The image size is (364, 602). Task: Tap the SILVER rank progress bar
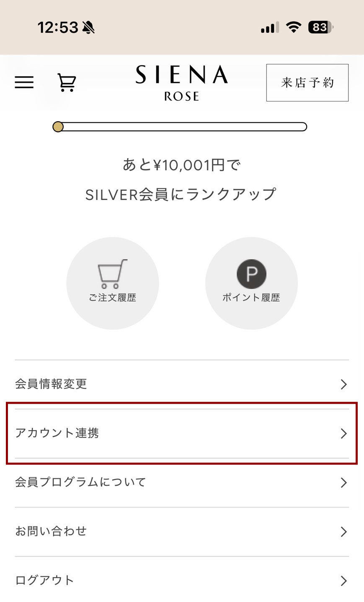click(x=182, y=126)
